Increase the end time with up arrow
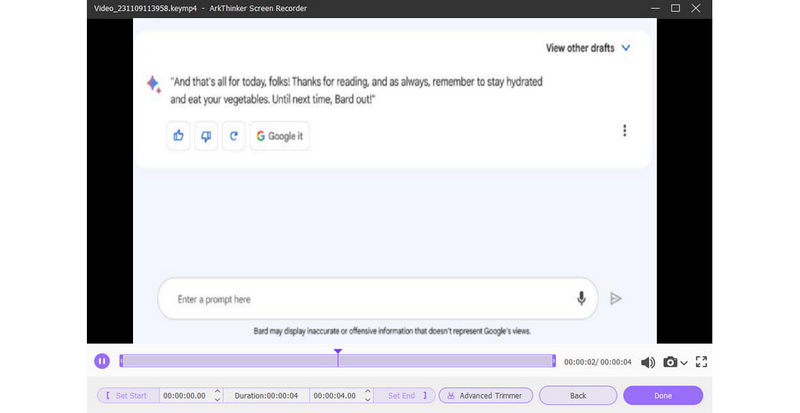Screen dimensions: 800x413 [367, 392]
